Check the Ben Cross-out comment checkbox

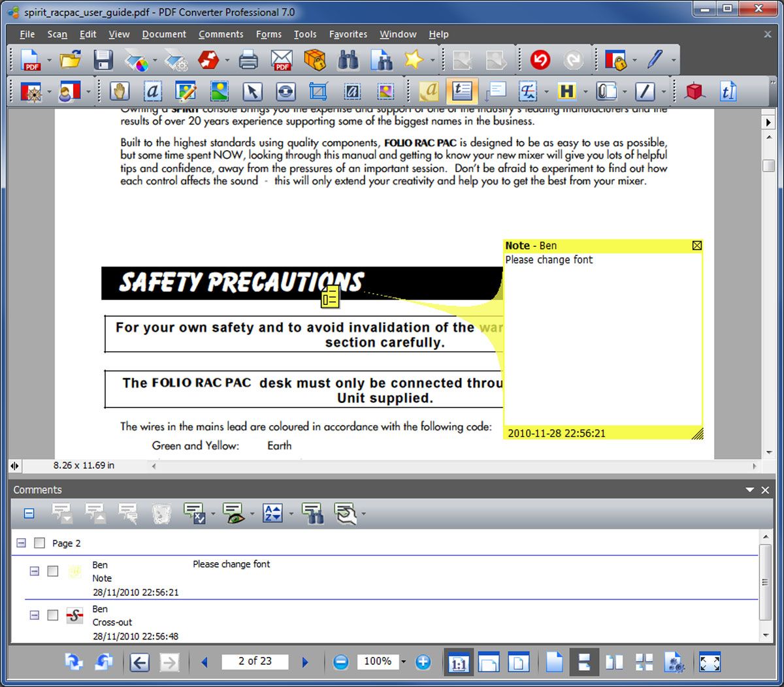(53, 615)
